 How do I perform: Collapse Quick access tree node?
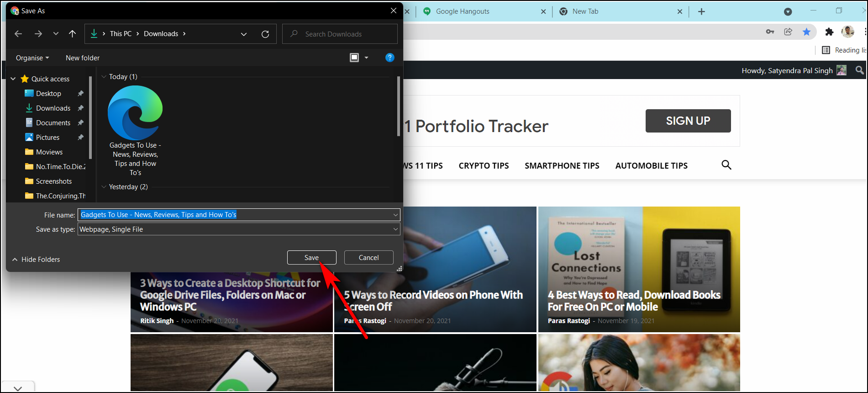pyautogui.click(x=13, y=79)
